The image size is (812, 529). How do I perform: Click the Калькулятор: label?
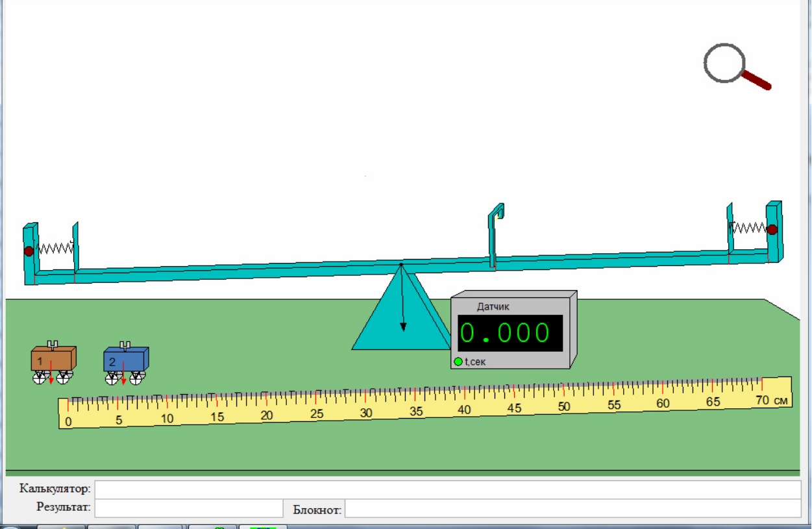pos(55,489)
